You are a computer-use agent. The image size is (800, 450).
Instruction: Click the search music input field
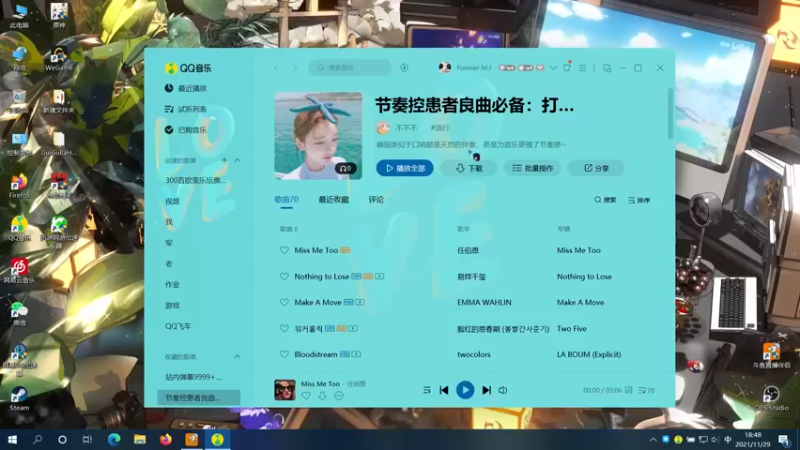[x=350, y=67]
